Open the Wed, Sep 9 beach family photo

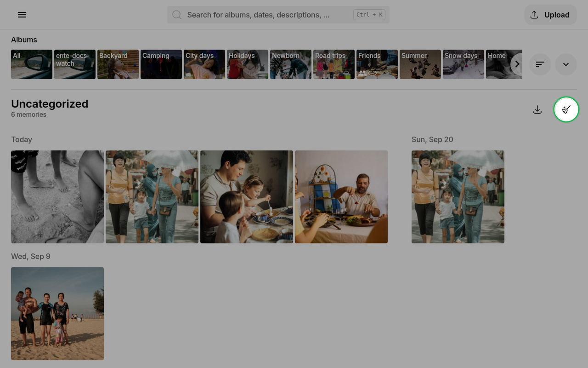tap(57, 314)
